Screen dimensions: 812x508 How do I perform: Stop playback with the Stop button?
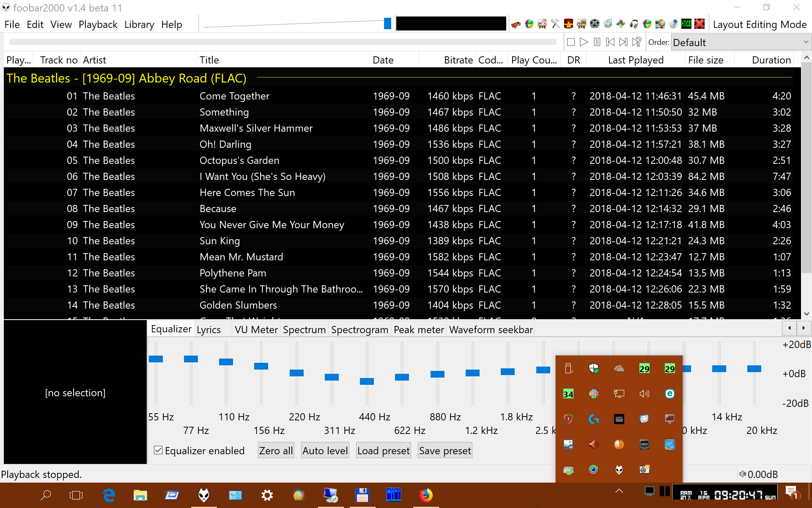pyautogui.click(x=571, y=42)
